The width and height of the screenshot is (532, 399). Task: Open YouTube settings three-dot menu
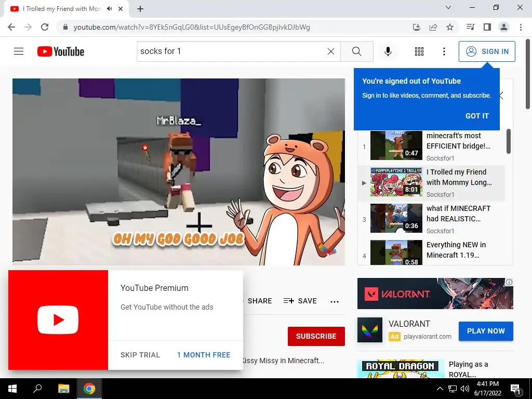[444, 51]
